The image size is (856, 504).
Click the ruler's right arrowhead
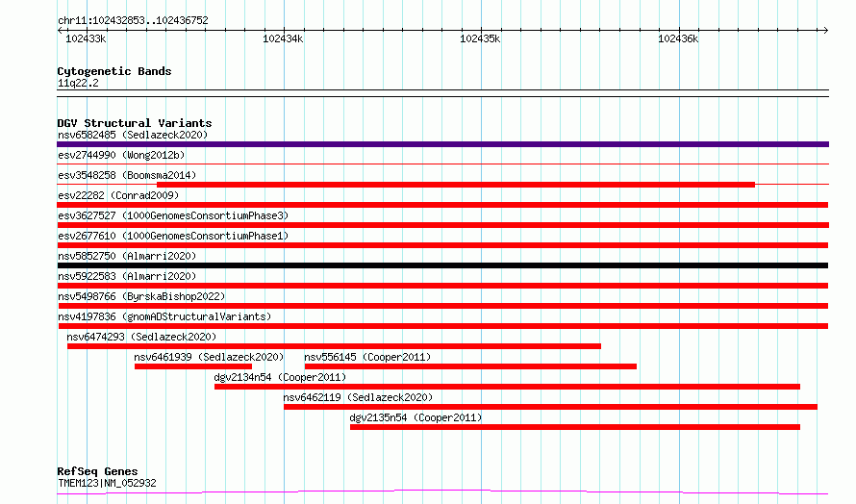[x=825, y=30]
